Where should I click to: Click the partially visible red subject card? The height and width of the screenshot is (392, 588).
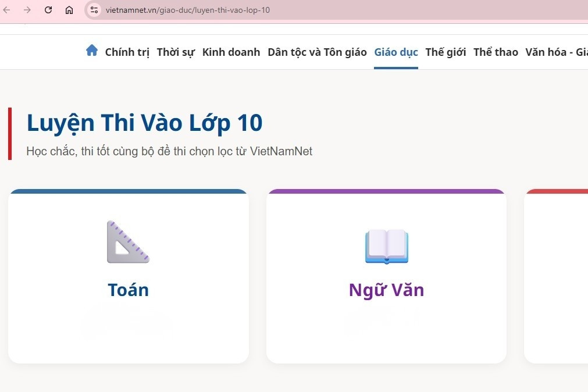click(557, 277)
